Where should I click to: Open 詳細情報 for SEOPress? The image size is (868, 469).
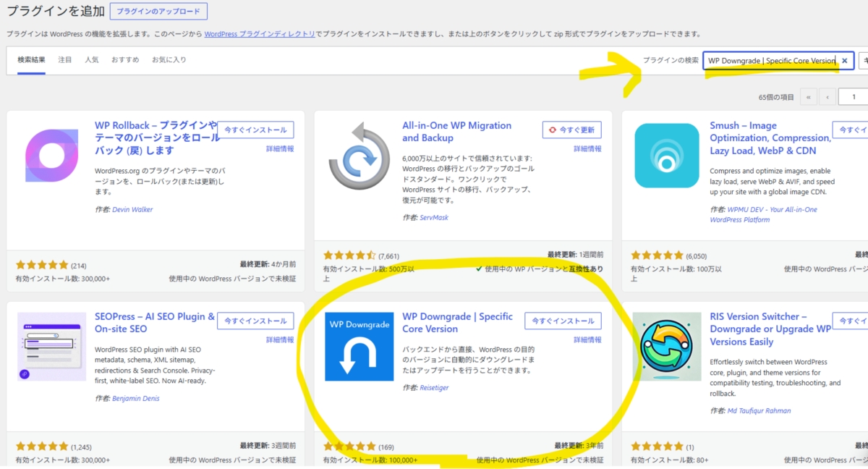[280, 339]
